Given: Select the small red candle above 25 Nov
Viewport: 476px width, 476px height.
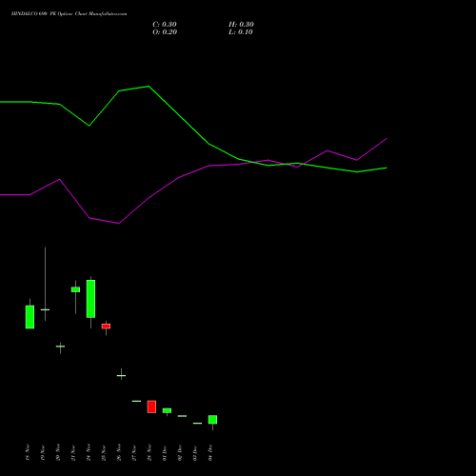Looking at the screenshot, I should (106, 326).
